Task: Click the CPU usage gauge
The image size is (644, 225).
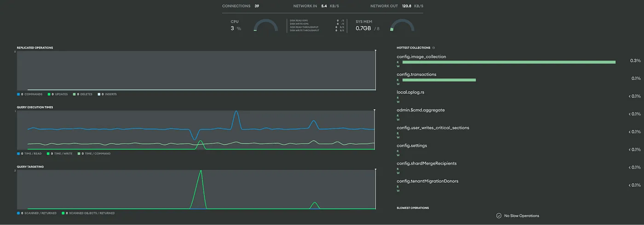Action: (x=266, y=26)
